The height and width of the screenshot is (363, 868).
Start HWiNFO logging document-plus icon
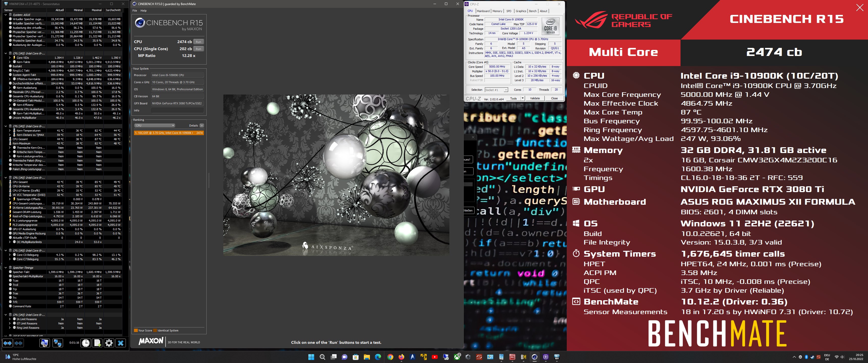point(97,343)
